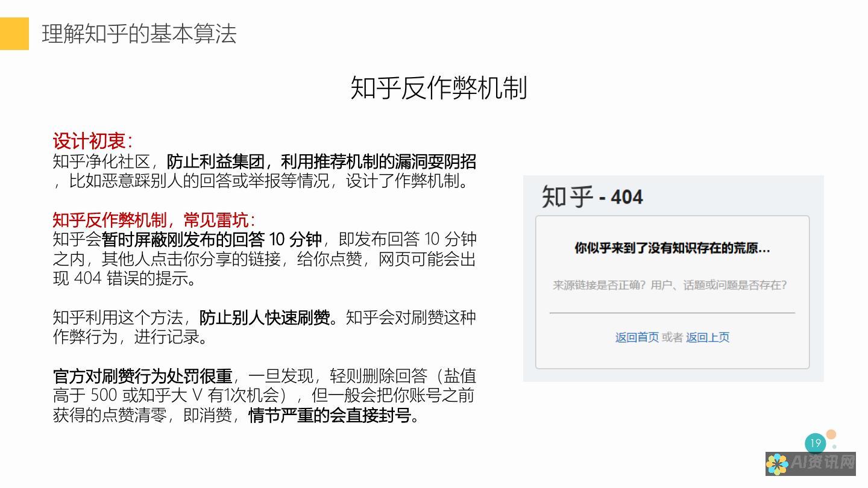The width and height of the screenshot is (868, 488).
Task: Click the red heading 知乎反作弊机制,常见雷坑:
Action: tap(154, 220)
